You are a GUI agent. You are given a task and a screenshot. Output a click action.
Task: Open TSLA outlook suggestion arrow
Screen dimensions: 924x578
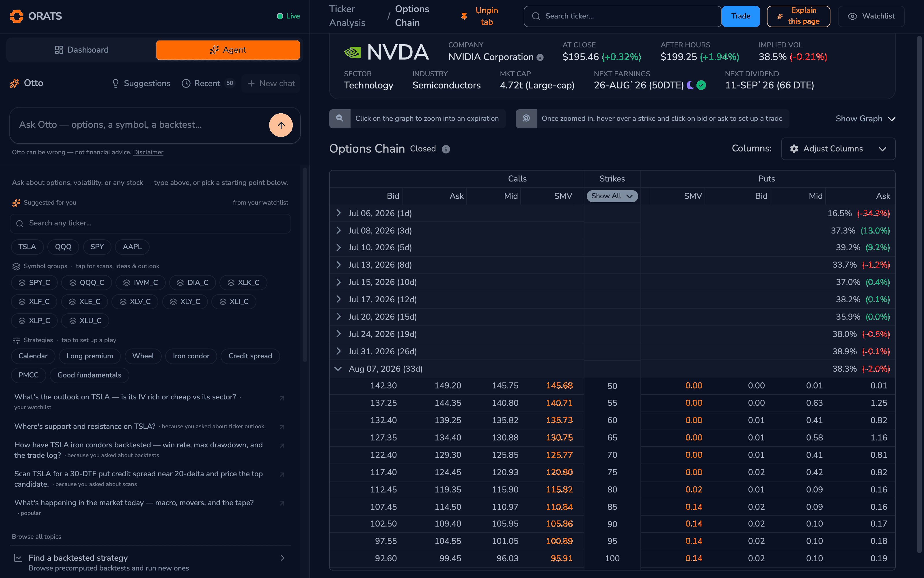click(282, 398)
